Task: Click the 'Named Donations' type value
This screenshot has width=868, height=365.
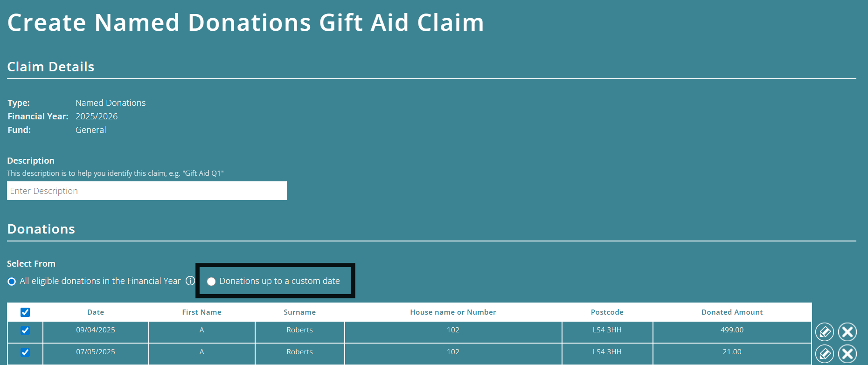Action: pos(110,103)
